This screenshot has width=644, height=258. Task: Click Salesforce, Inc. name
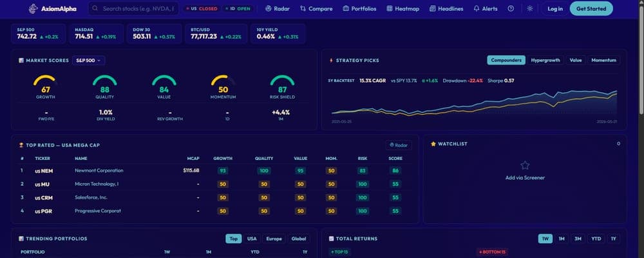[x=91, y=197]
